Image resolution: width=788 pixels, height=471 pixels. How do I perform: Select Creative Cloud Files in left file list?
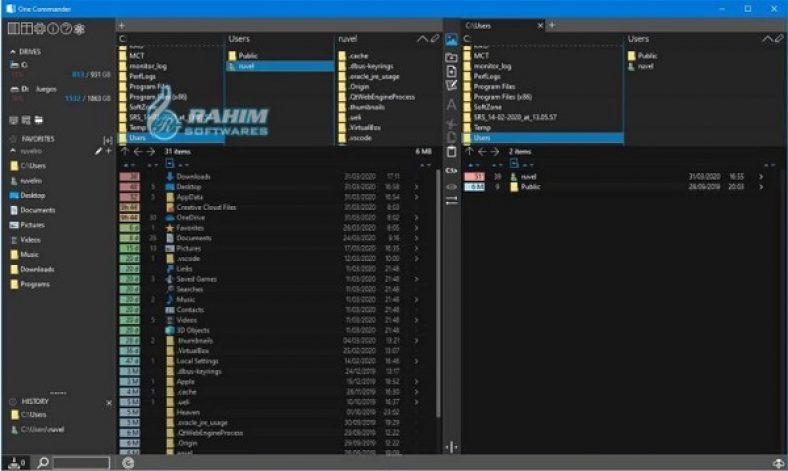206,207
